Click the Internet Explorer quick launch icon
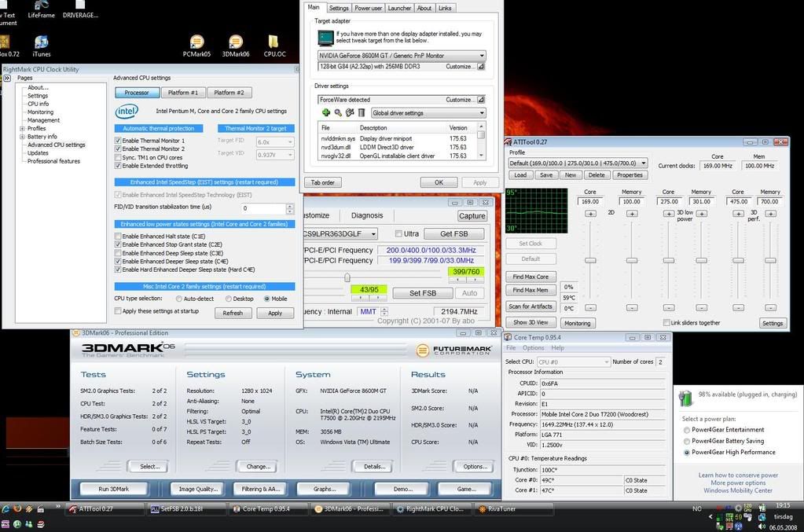 coord(6,509)
